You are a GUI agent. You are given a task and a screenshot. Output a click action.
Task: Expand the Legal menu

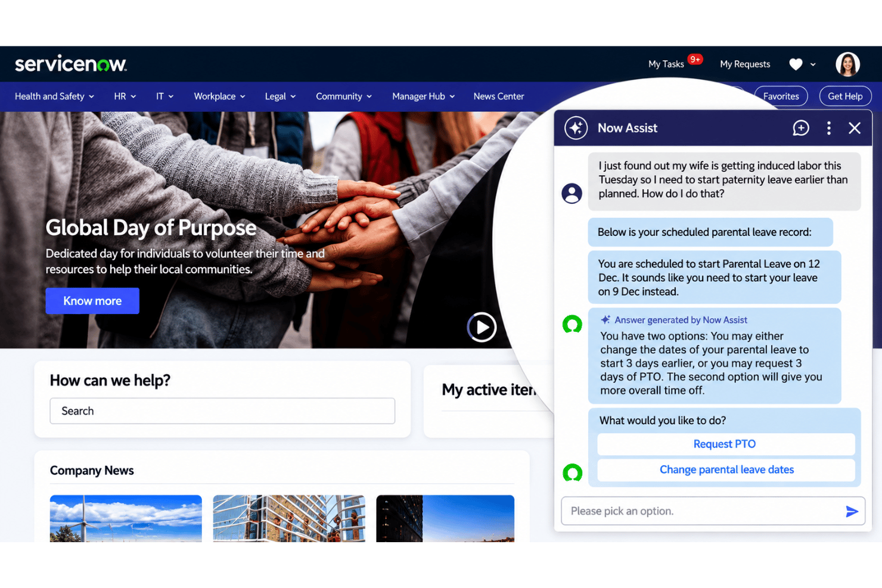(280, 97)
